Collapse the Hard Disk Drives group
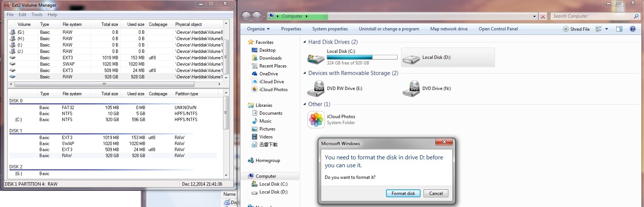Viewport: 644px width, 207px height. (x=305, y=42)
